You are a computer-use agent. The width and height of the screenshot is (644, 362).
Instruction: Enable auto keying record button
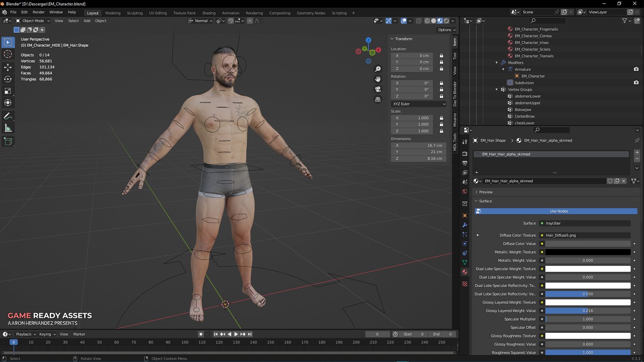pos(200,334)
